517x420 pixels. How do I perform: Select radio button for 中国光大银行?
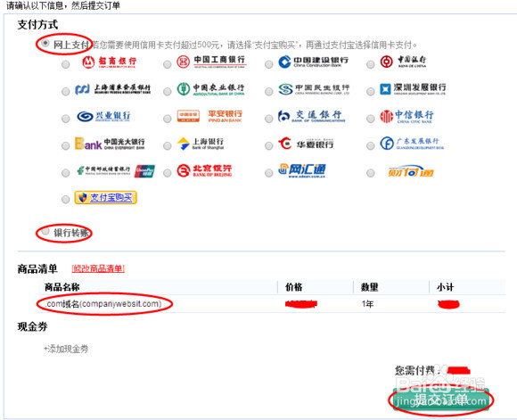(66, 145)
